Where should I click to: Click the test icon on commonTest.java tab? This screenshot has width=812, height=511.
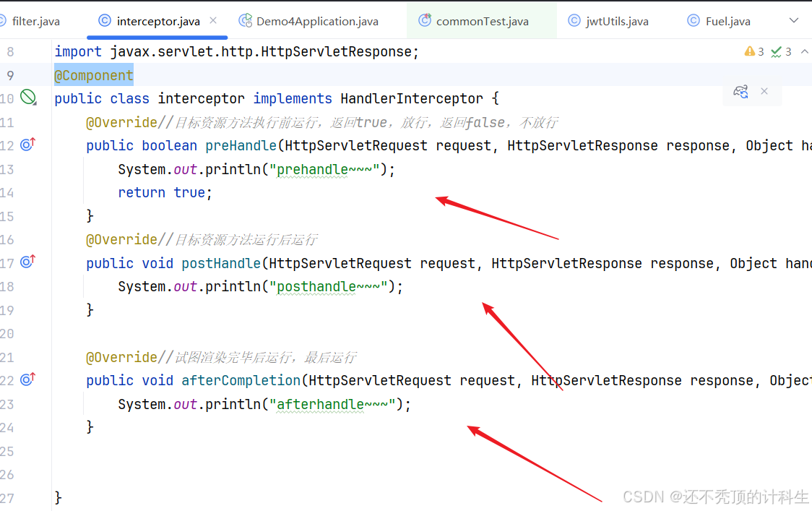coord(424,20)
